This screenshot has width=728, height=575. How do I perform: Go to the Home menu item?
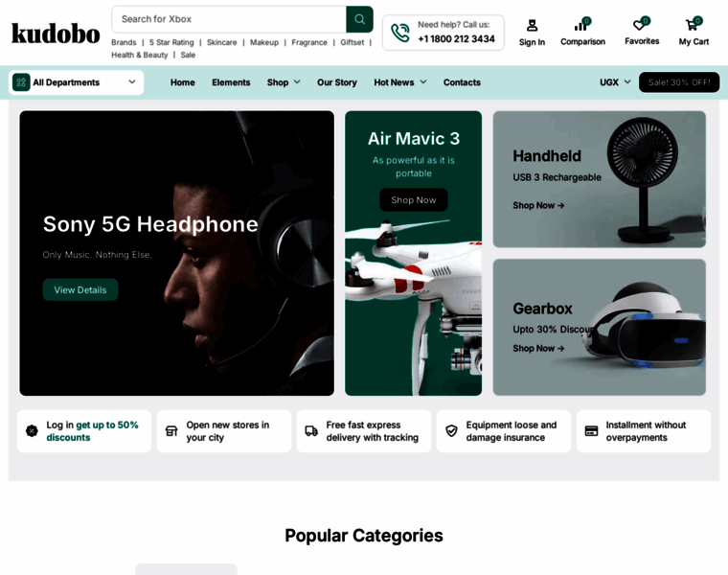pos(182,82)
